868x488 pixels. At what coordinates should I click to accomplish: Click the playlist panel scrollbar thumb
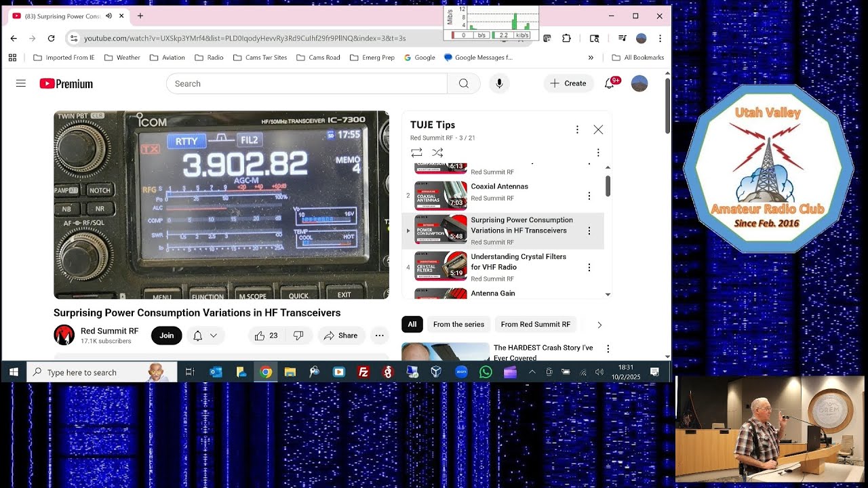coord(608,186)
